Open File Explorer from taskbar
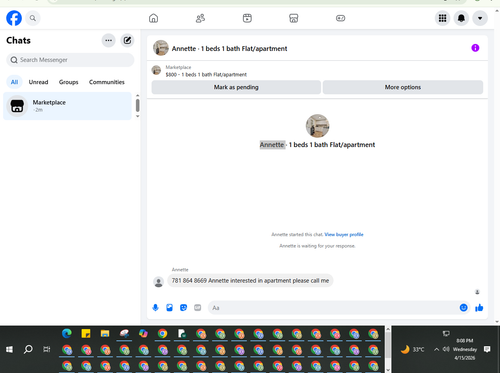This screenshot has height=373, width=500. click(x=105, y=334)
